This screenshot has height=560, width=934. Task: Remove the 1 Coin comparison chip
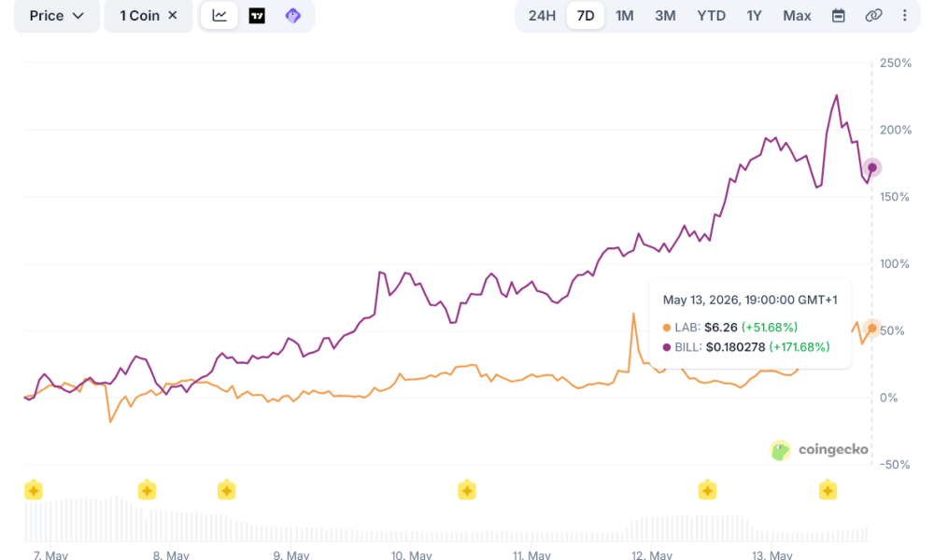coord(173,16)
